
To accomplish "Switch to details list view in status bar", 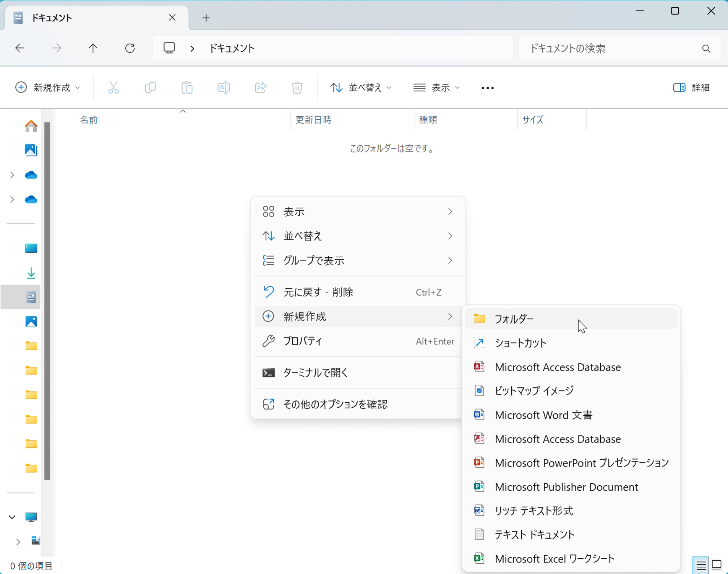I will click(701, 565).
